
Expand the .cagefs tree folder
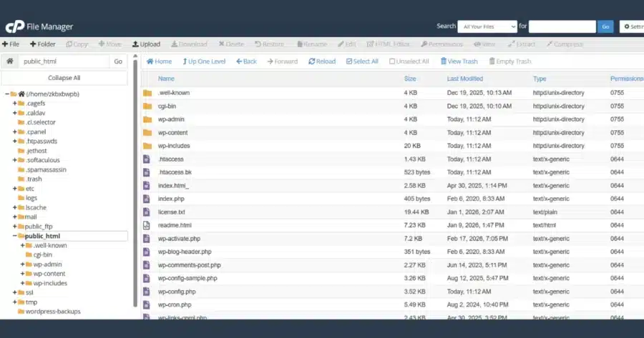15,104
